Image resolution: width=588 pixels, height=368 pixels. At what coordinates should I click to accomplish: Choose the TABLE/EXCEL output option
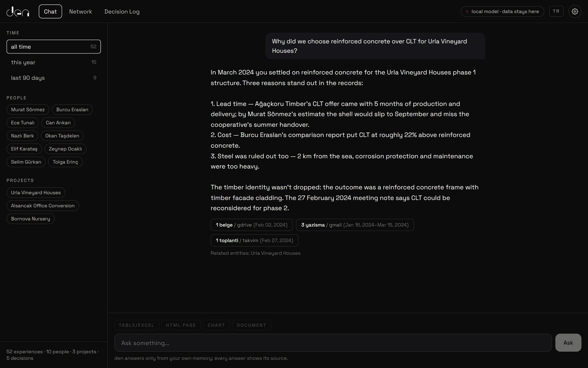tap(136, 325)
